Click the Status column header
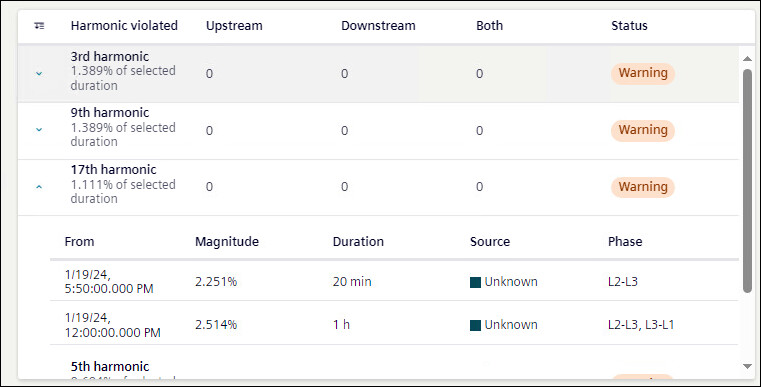The width and height of the screenshot is (761, 387). coord(629,26)
